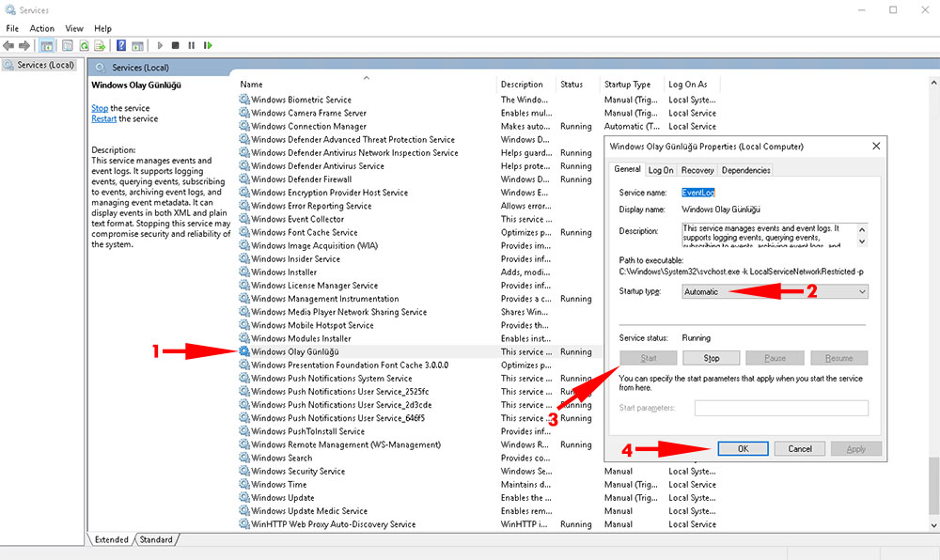
Task: Click the grayed Apply button in Properties
Action: click(856, 448)
